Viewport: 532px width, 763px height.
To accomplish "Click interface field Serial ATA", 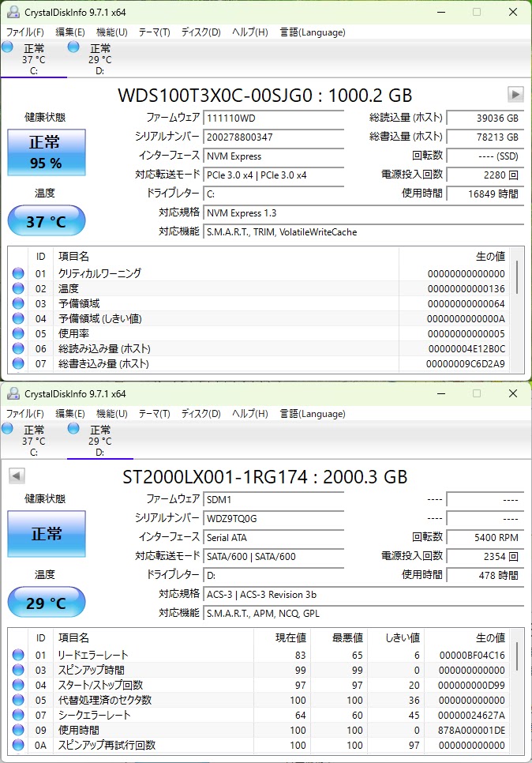I will point(273,538).
